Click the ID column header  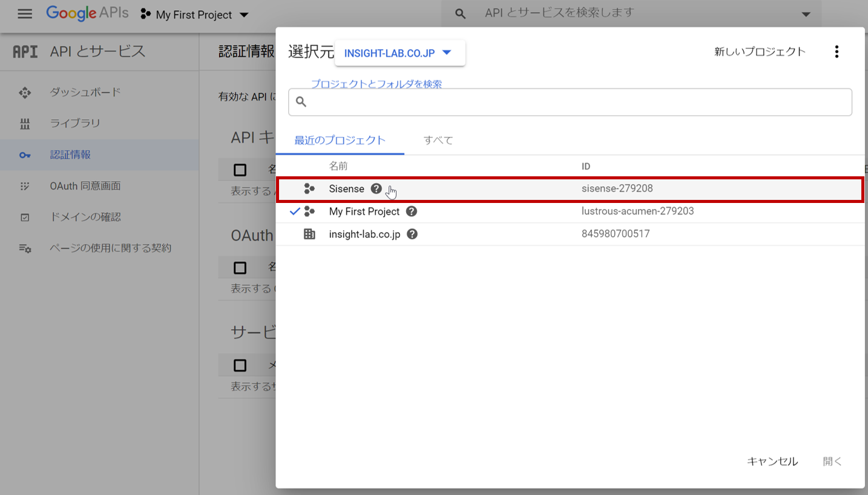(586, 166)
